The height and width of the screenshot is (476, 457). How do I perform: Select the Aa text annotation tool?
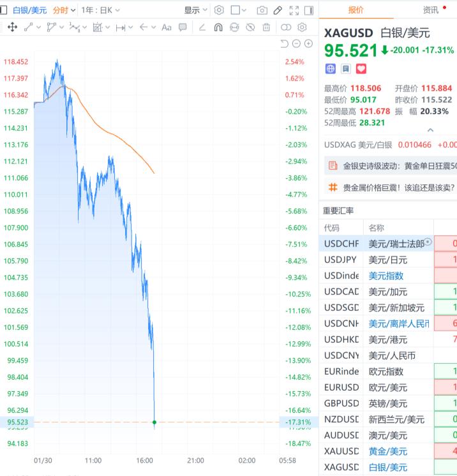coord(167,27)
